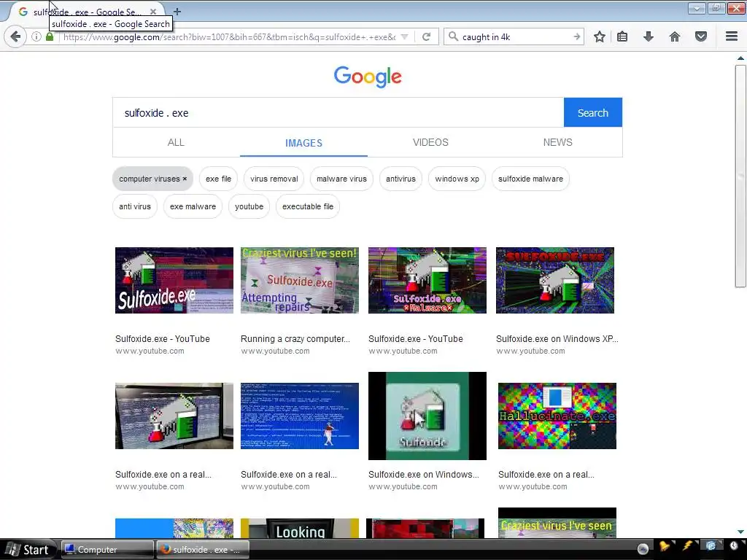Screen dimensions: 747x560
Task: Bookmark this page with the star icon
Action: point(600,36)
